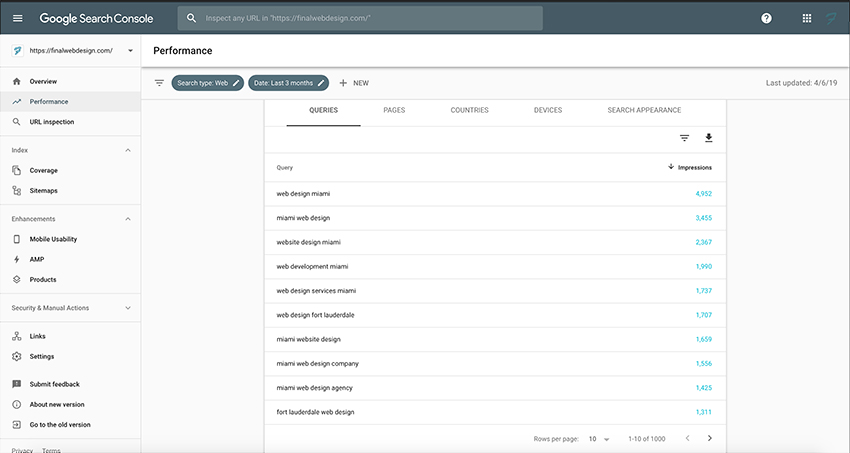Switch to the Pages tab
850x453 pixels.
click(394, 110)
